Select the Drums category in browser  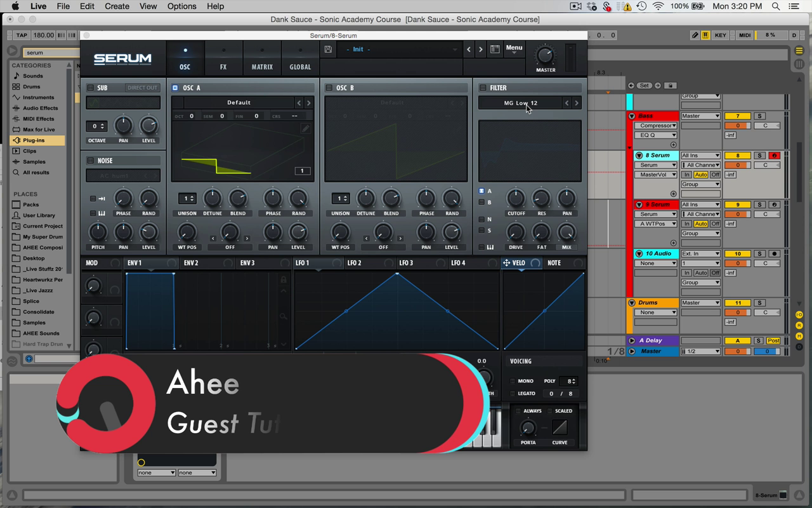coord(32,86)
